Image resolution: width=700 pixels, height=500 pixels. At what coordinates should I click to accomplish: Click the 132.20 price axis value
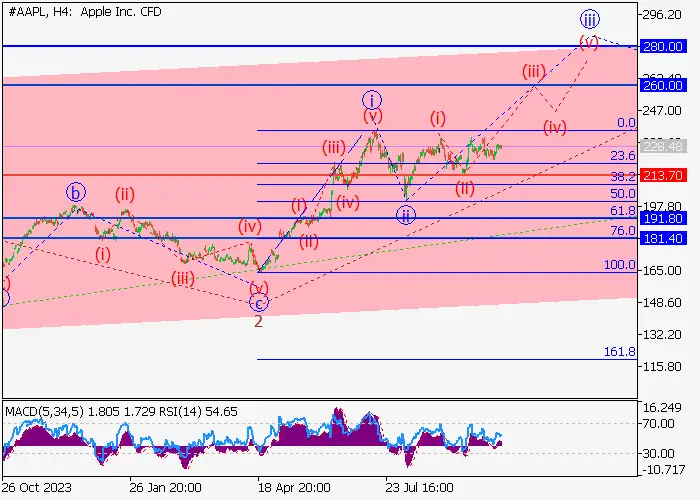pyautogui.click(x=662, y=334)
